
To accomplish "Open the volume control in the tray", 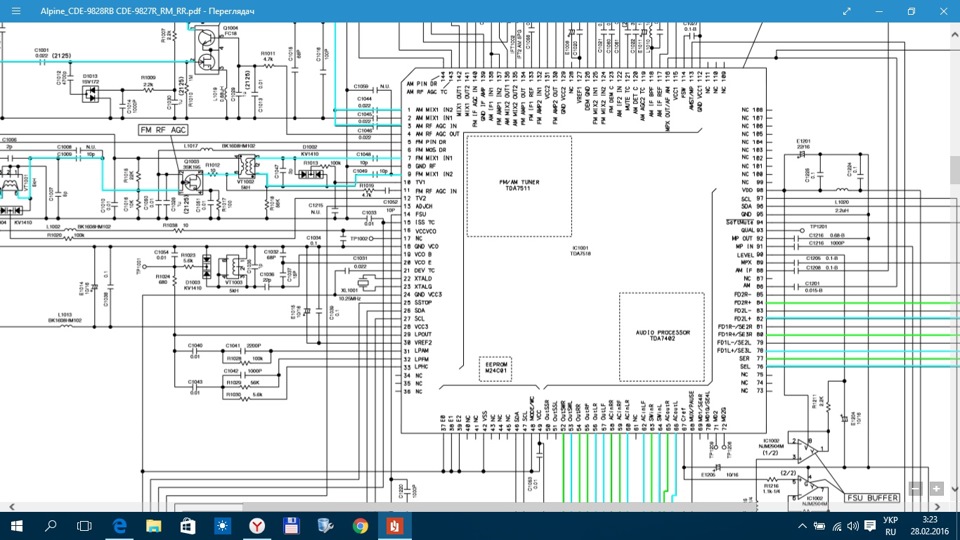I will tap(852, 526).
